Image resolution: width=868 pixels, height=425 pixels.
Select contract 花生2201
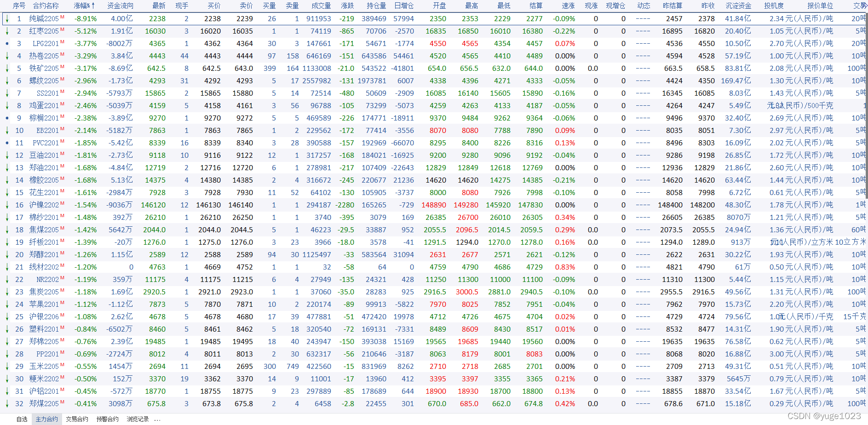tap(44, 193)
